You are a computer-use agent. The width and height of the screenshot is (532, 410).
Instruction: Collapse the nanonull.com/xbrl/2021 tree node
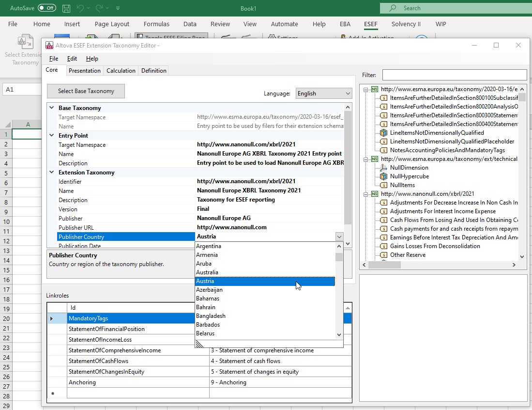point(366,194)
